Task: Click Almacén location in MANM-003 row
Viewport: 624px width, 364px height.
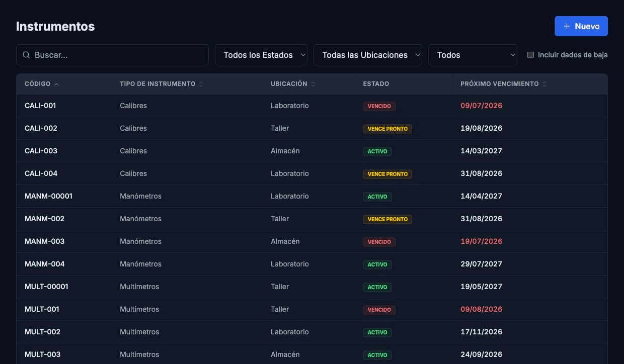Action: click(285, 241)
